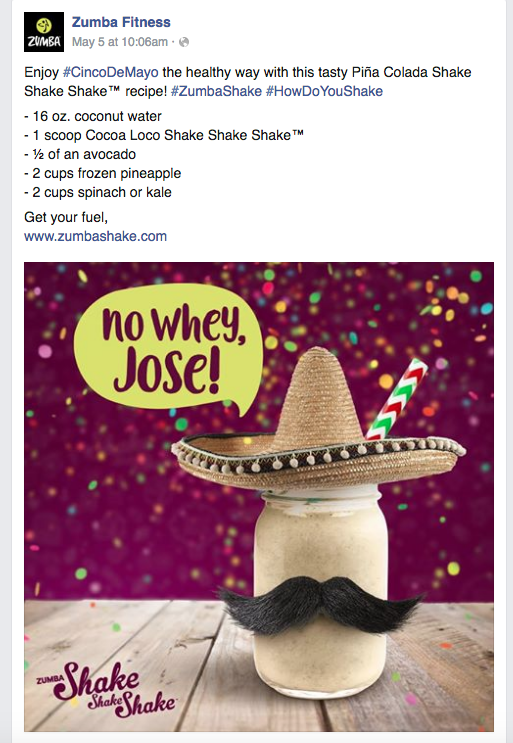The width and height of the screenshot is (513, 743).
Task: Click the Zumba logo profile picture
Action: coord(44,32)
